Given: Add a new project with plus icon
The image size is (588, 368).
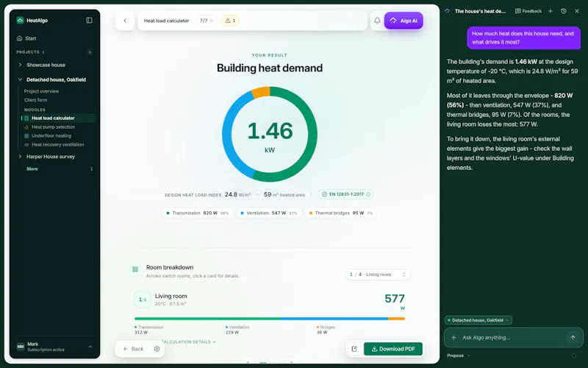Looking at the screenshot, I should [x=90, y=52].
